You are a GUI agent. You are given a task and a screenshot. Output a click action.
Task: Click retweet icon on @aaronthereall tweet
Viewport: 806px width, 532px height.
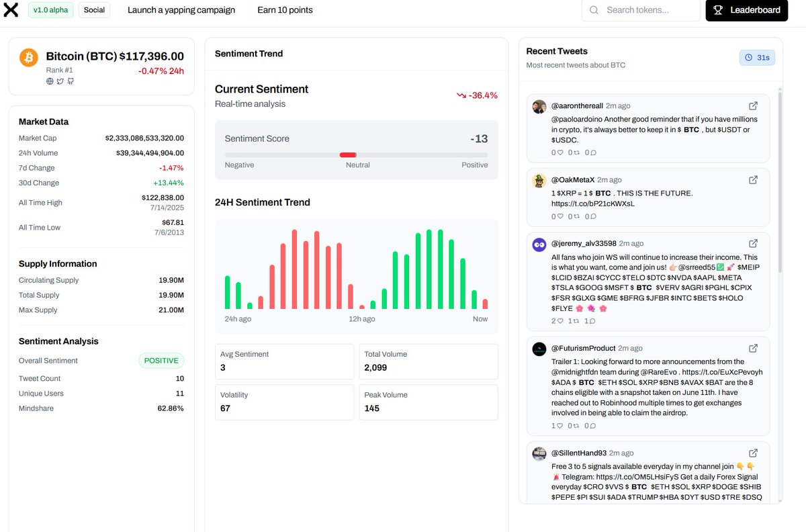point(577,152)
